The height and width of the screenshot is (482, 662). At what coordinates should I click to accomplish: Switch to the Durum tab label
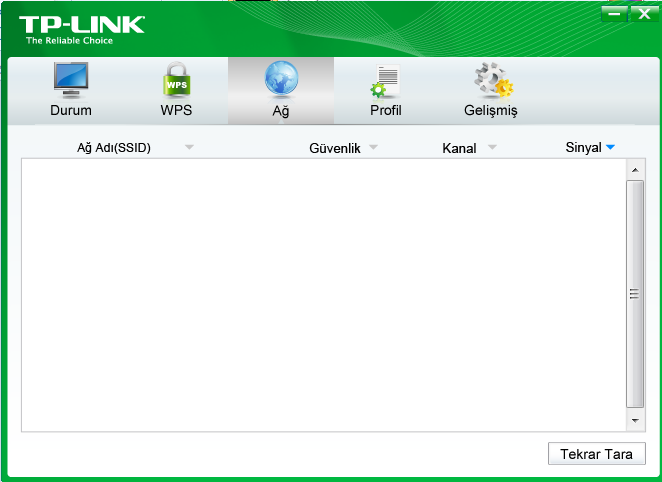[71, 110]
